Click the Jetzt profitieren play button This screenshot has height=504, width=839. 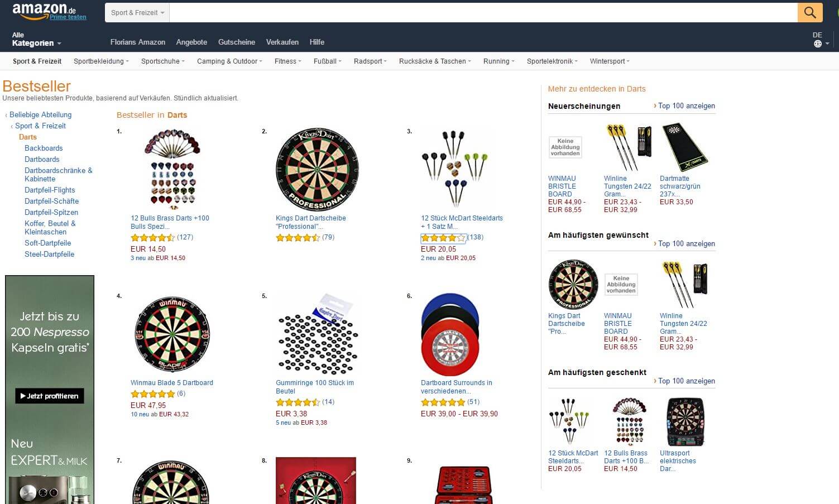point(49,396)
